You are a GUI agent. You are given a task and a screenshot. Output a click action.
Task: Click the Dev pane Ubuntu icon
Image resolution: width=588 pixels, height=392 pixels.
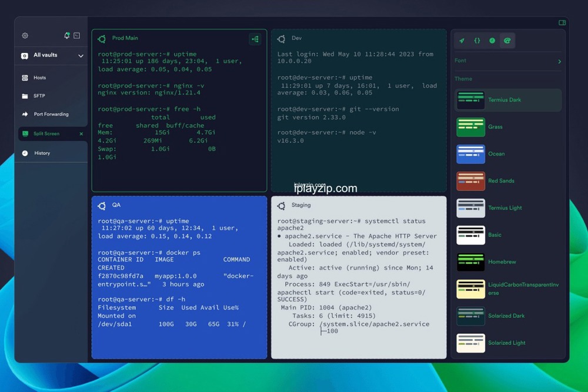(281, 39)
